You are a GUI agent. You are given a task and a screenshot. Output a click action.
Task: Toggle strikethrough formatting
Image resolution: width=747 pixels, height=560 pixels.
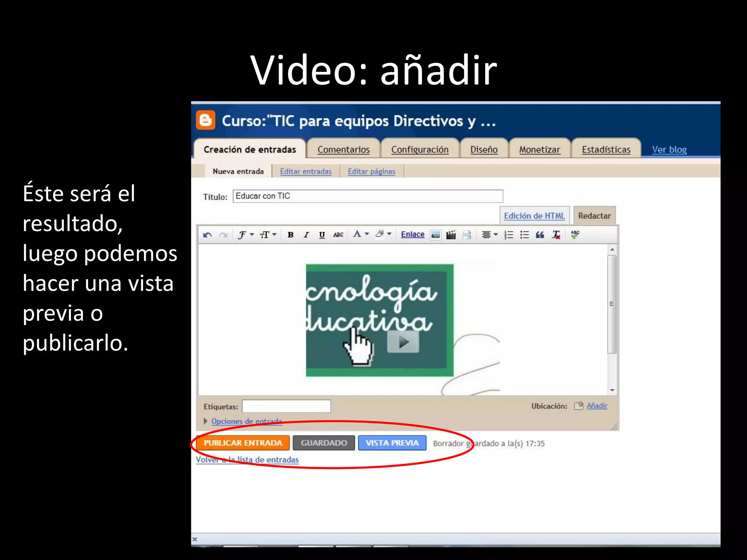click(338, 234)
